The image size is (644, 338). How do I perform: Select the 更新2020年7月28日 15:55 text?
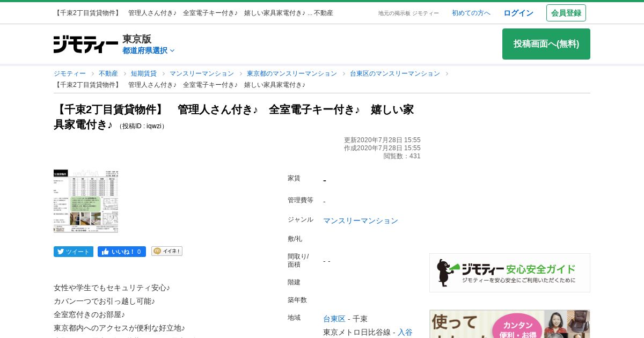click(382, 140)
